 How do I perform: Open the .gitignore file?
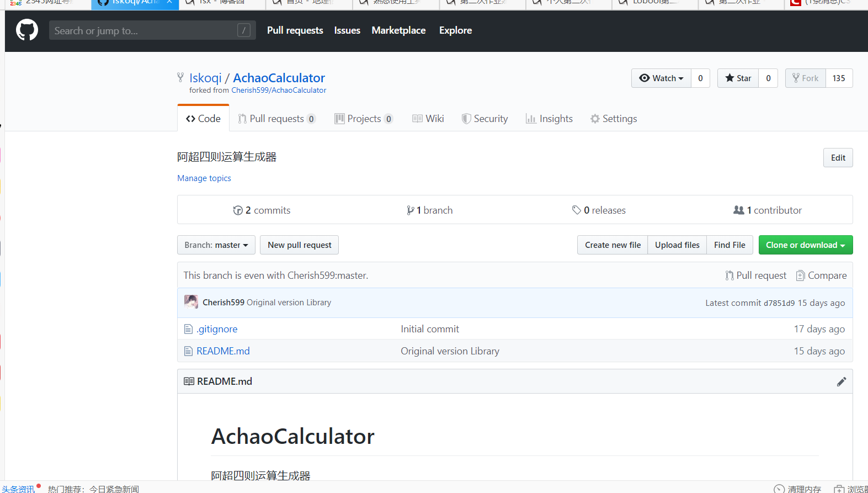coord(217,329)
